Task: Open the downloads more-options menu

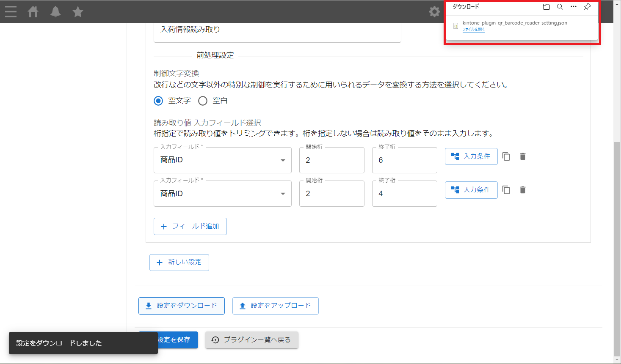Action: click(x=574, y=6)
